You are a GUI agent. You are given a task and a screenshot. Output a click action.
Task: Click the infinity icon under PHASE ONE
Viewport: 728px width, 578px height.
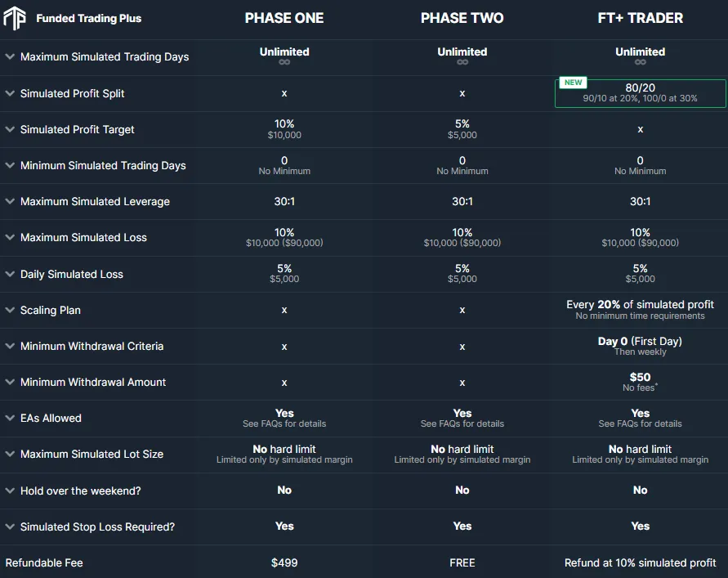point(284,62)
